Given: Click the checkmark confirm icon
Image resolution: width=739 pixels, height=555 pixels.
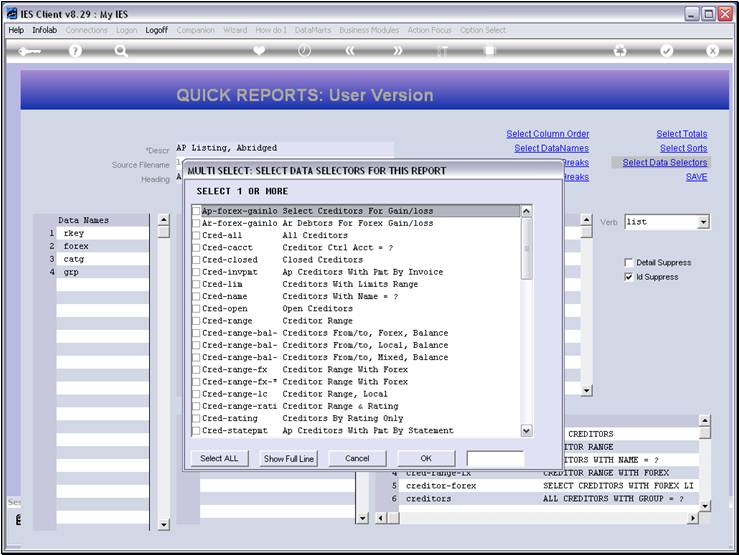Looking at the screenshot, I should (x=666, y=50).
